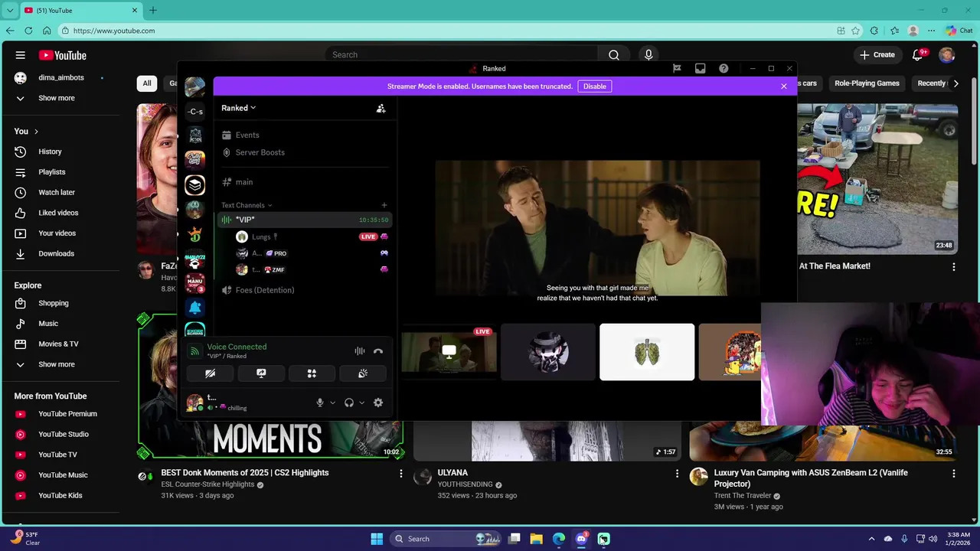Open the MANU server icon with badge

(x=195, y=282)
